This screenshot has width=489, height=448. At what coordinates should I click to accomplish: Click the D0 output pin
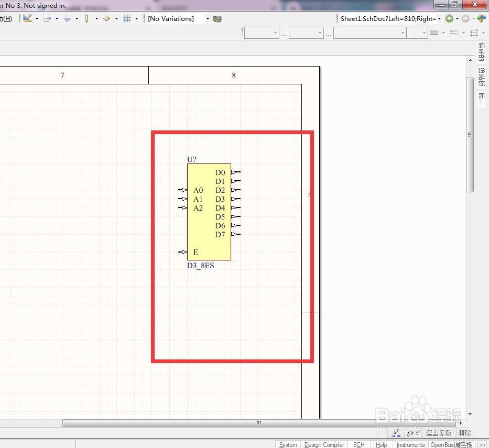coord(236,172)
